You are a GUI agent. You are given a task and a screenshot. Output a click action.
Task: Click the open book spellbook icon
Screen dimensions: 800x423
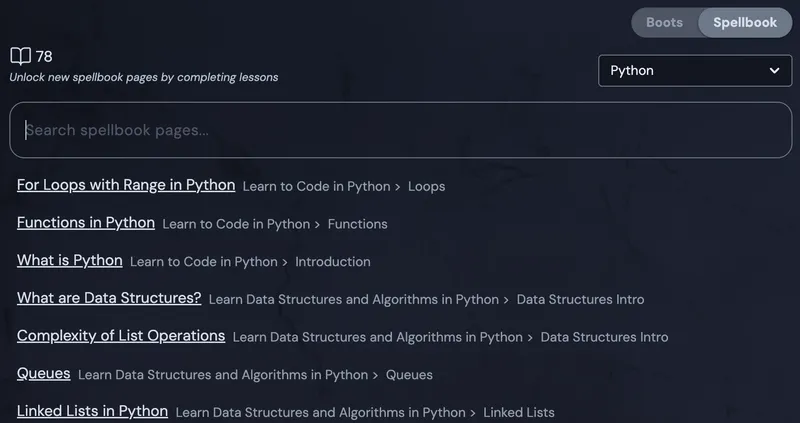[x=20, y=56]
